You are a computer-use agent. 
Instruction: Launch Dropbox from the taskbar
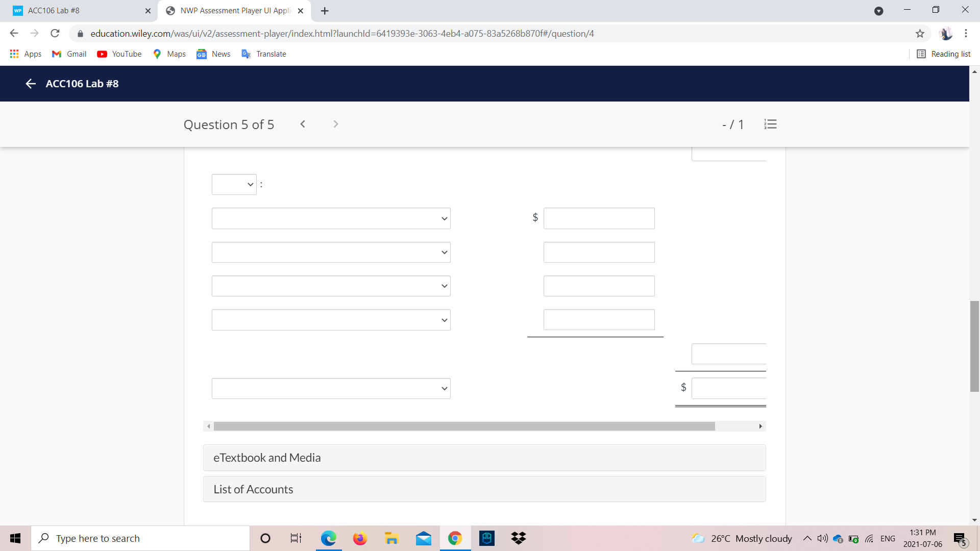518,538
